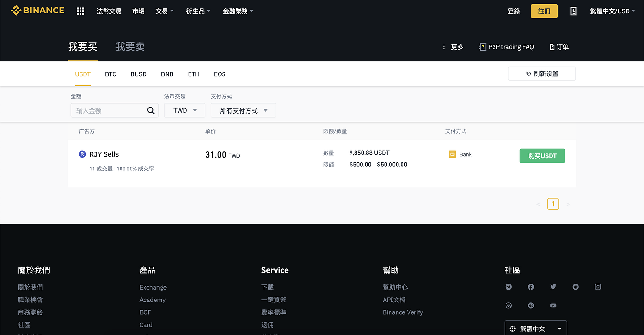
Task: Select the USDT coin tab
Action: click(x=83, y=74)
